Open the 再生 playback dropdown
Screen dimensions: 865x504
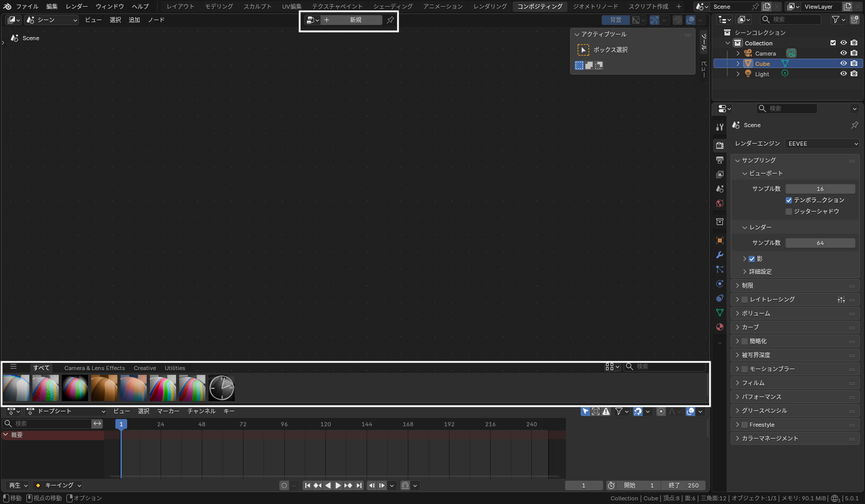[x=18, y=485]
